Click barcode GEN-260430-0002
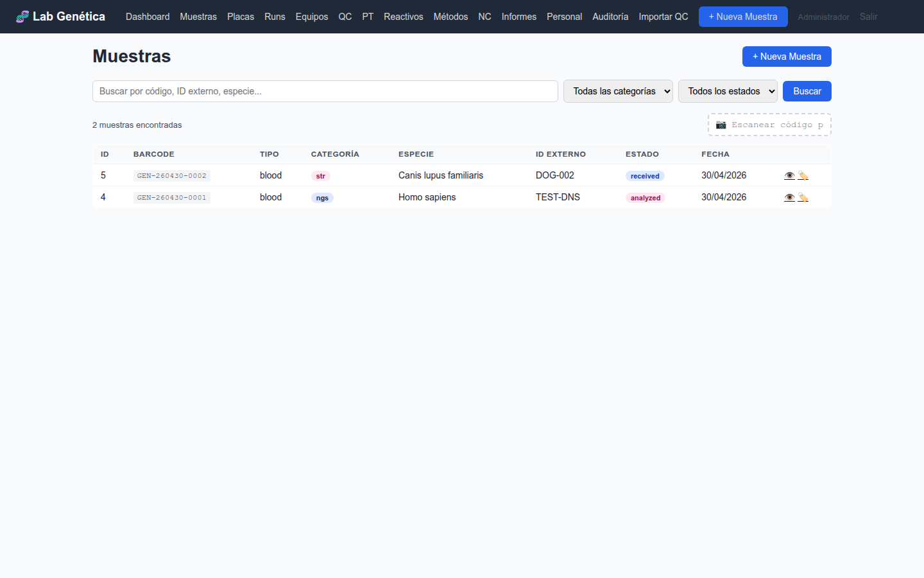This screenshot has height=578, width=924. (172, 175)
